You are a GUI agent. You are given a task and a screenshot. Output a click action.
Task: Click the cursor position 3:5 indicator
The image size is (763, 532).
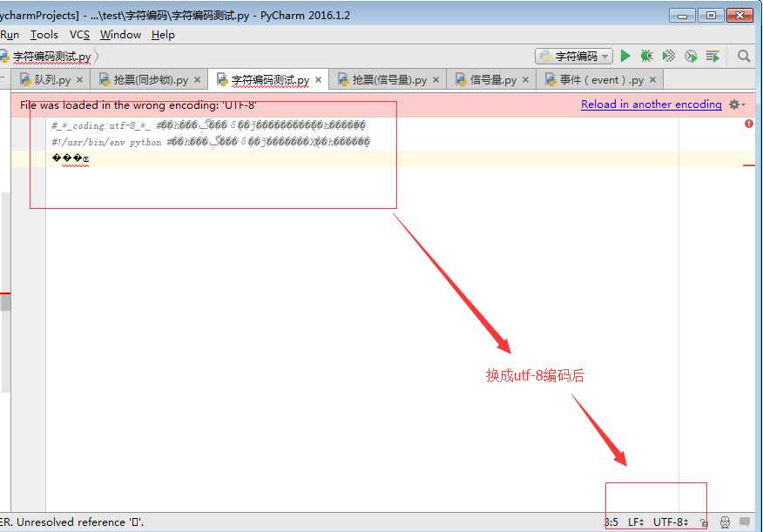(611, 522)
